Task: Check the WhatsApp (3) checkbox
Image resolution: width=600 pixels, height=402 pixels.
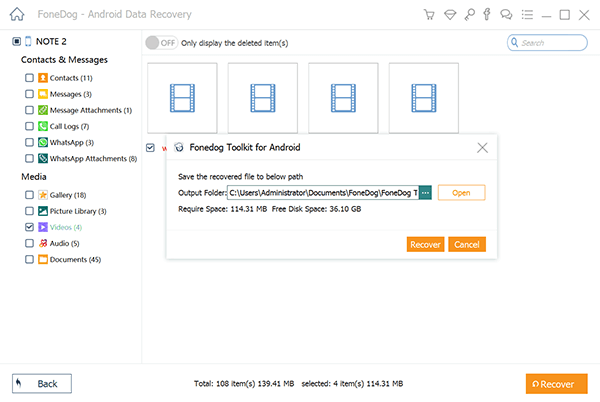Action: coord(29,142)
